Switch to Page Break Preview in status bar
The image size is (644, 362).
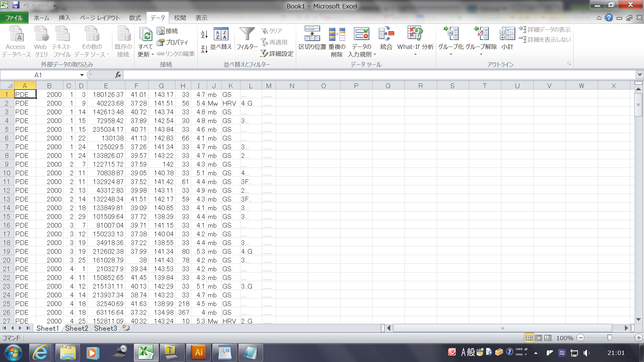548,338
